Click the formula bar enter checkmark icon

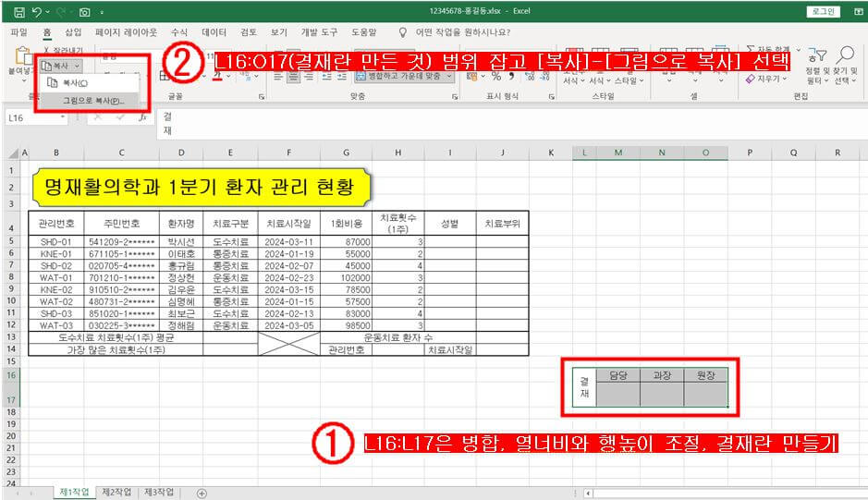[120, 117]
